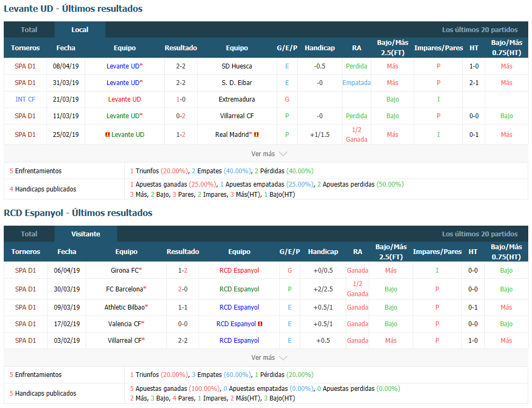
Task: Select the Local tab
Action: (x=80, y=29)
